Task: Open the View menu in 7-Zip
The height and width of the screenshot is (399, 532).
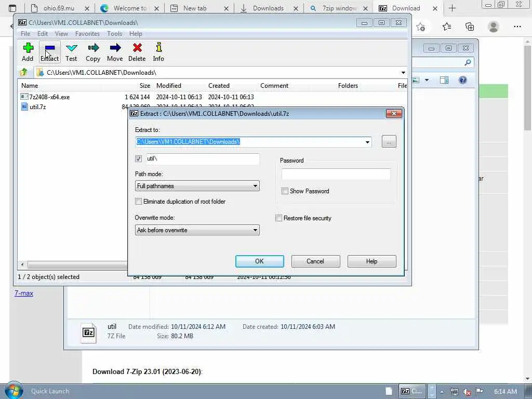Action: tap(61, 34)
